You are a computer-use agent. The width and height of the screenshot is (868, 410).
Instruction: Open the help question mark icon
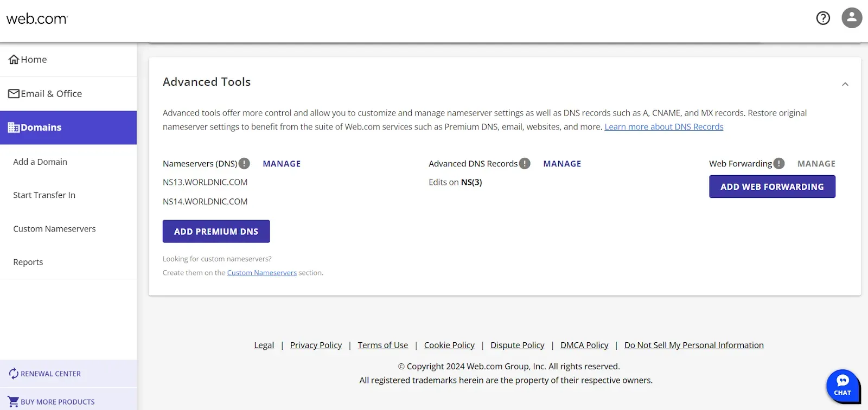pos(823,18)
